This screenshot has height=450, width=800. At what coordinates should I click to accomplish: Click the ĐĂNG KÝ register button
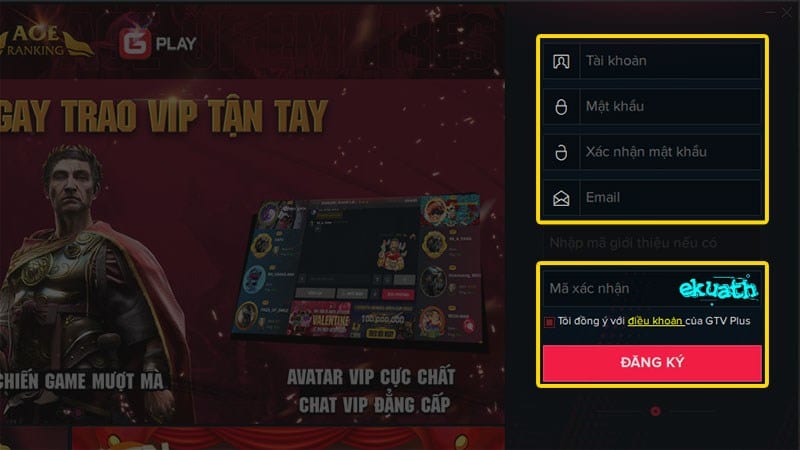(x=652, y=363)
